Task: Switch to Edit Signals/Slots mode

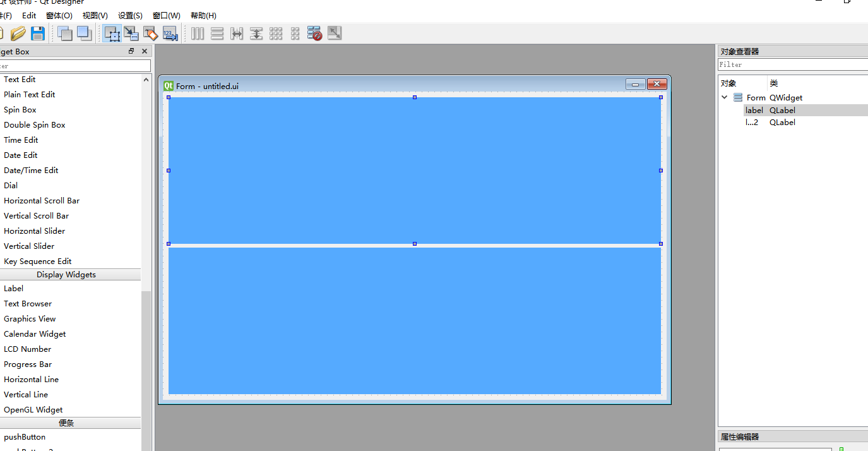Action: (131, 33)
